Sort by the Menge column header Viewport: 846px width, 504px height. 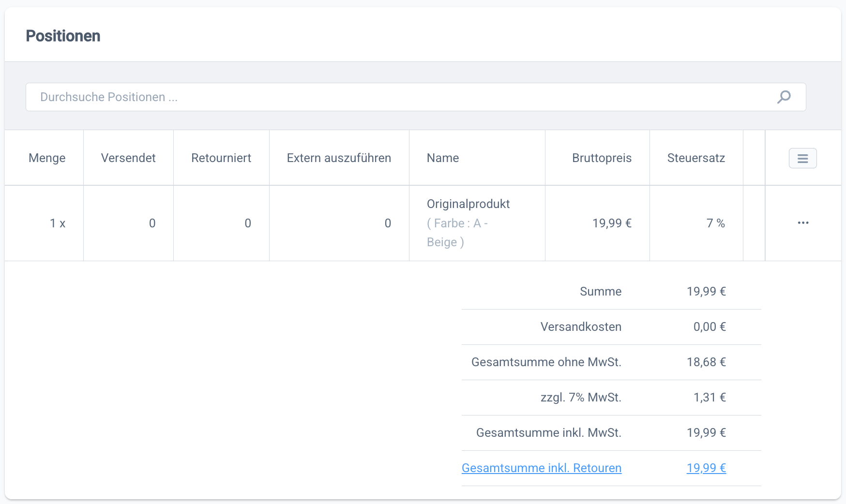[x=47, y=158]
